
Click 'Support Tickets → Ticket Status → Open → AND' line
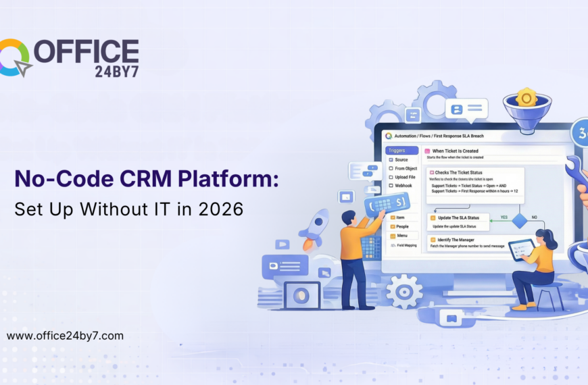(x=469, y=186)
